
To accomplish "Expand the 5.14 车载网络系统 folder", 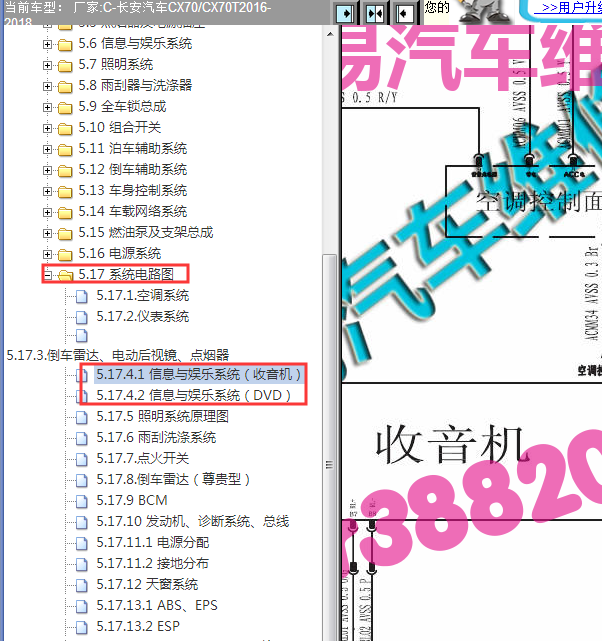I will click(47, 212).
